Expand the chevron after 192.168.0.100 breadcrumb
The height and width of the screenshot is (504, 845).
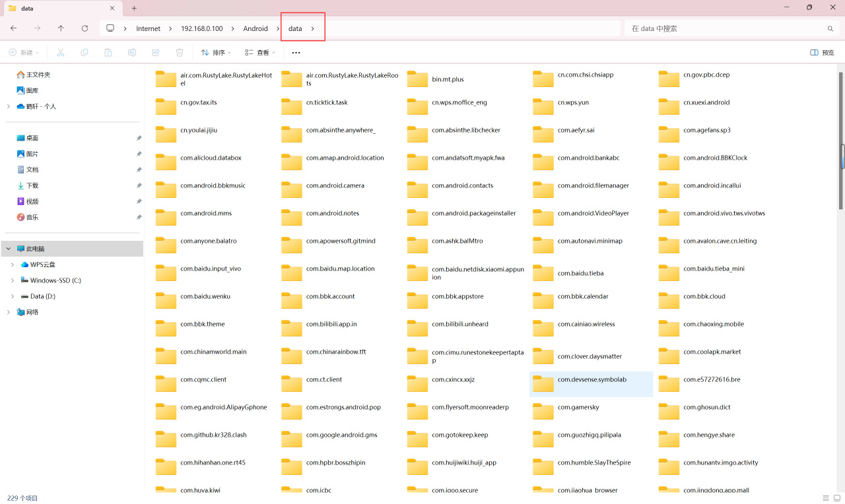click(232, 28)
